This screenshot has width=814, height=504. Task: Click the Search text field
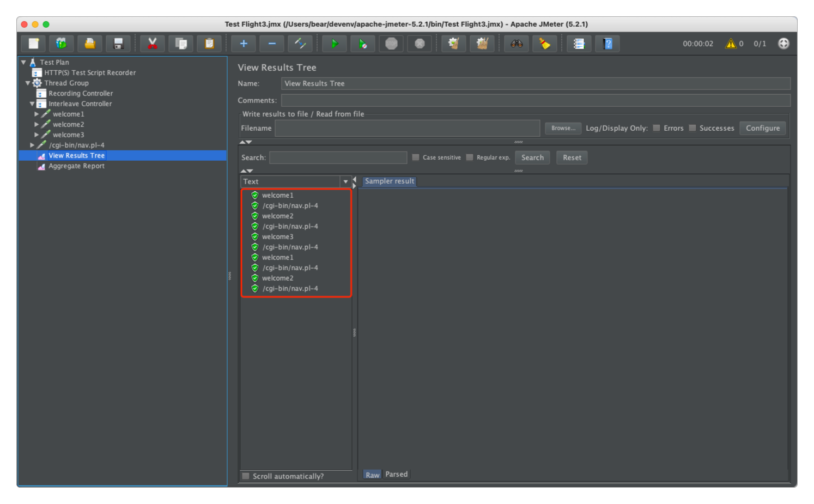coord(338,157)
